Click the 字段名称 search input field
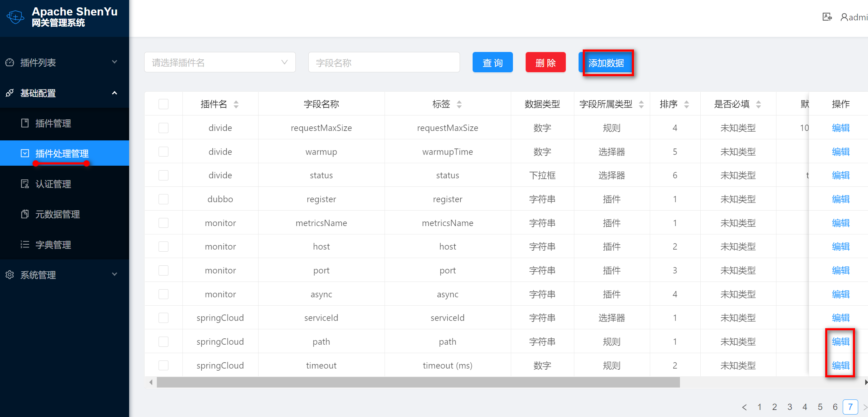The height and width of the screenshot is (417, 868). point(384,62)
